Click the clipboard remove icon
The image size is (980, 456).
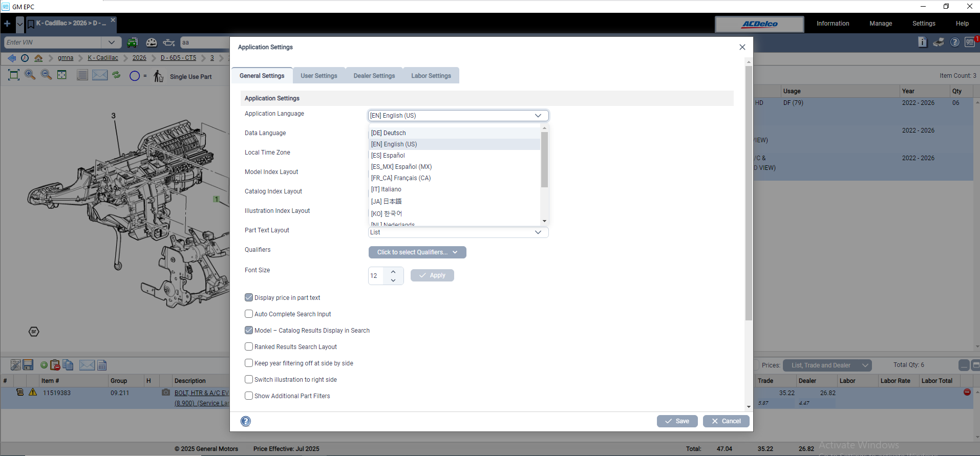click(x=55, y=365)
